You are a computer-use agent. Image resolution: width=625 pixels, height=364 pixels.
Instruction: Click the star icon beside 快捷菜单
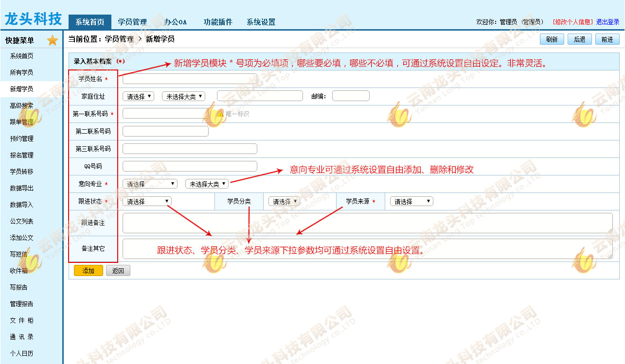[53, 40]
